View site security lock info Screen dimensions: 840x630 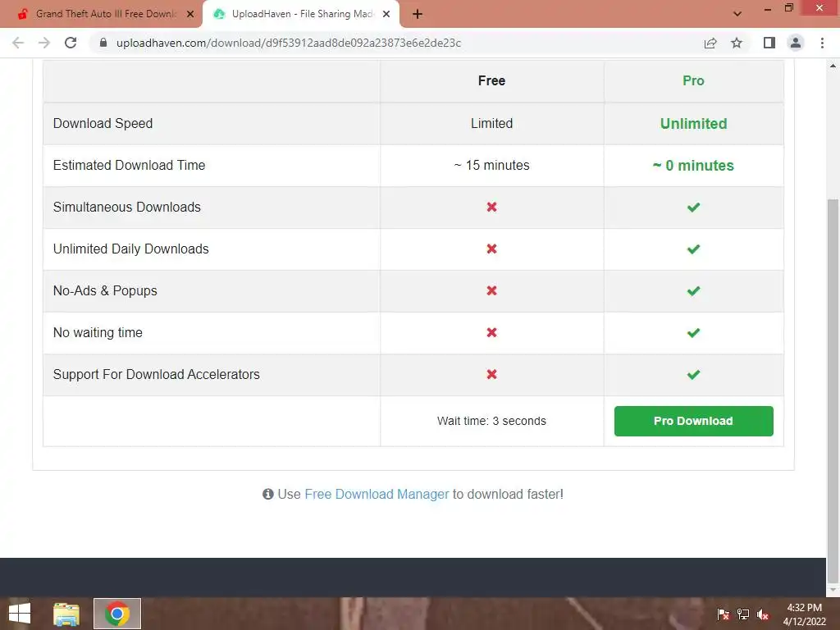[x=103, y=43]
